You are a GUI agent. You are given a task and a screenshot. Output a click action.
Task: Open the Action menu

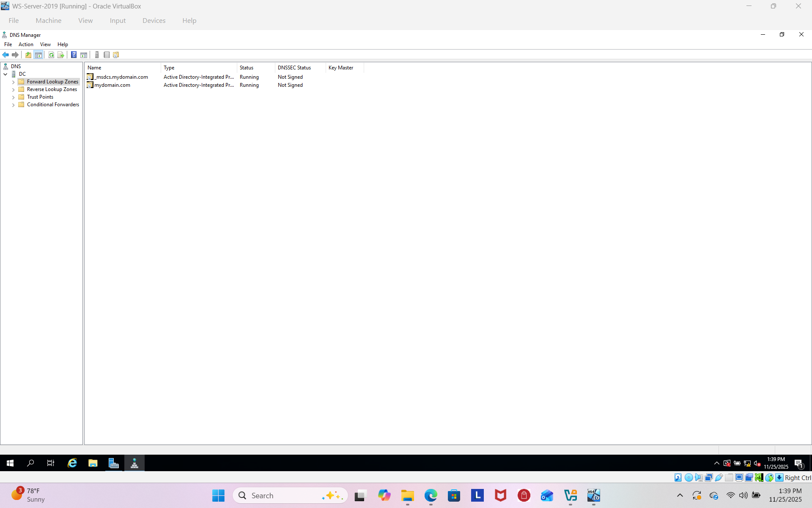pos(26,44)
